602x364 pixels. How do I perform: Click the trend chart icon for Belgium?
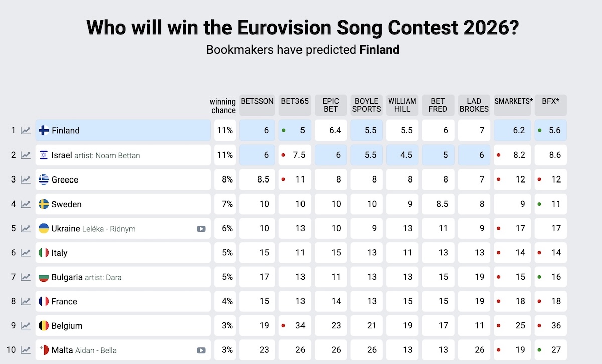26,326
